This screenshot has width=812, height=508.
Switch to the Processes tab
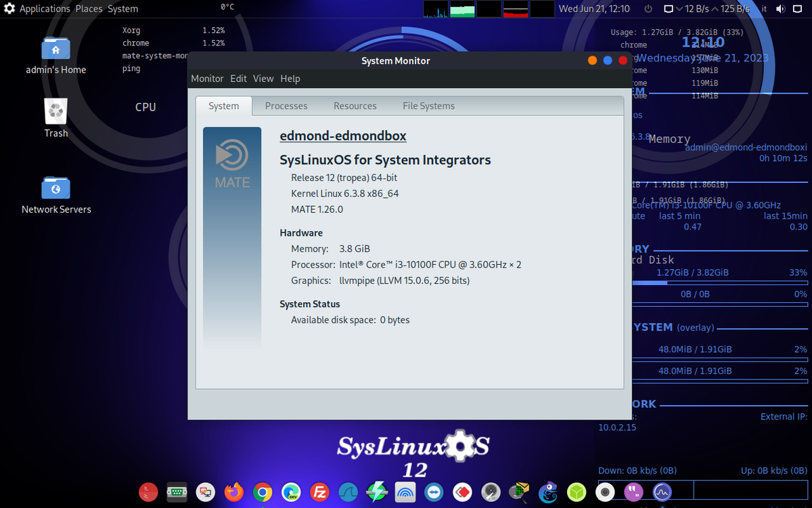(x=286, y=106)
